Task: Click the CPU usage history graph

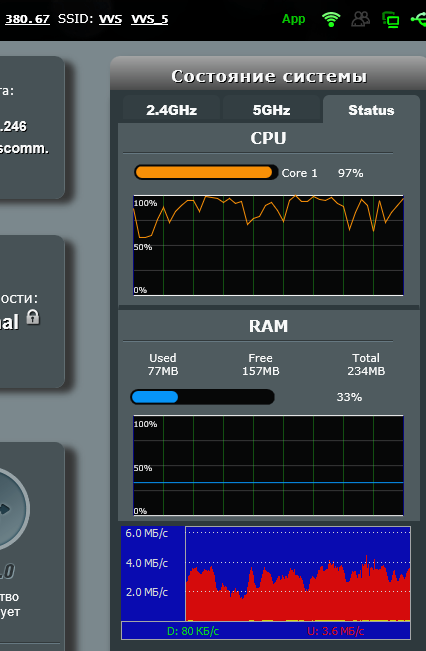Action: coord(268,245)
